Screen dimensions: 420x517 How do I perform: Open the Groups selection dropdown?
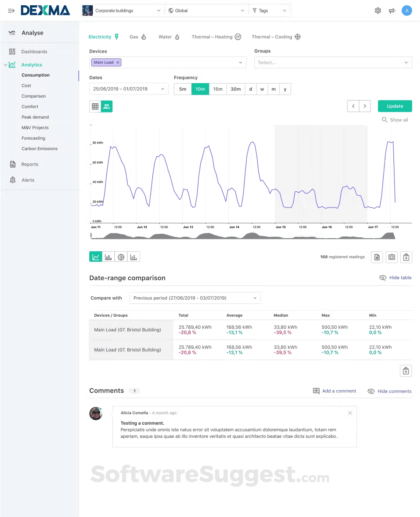tap(332, 62)
